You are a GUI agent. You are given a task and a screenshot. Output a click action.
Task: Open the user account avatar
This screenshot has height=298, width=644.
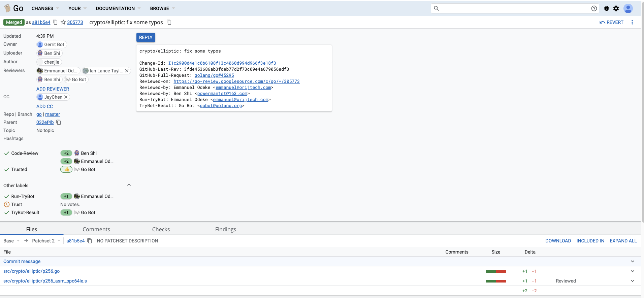pyautogui.click(x=628, y=8)
